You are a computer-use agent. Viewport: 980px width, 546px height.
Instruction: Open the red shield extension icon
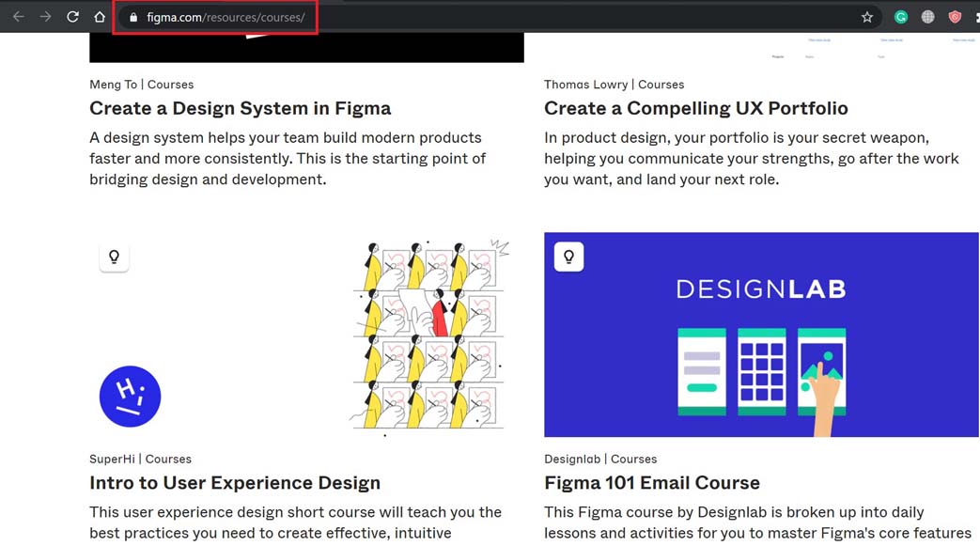point(955,18)
